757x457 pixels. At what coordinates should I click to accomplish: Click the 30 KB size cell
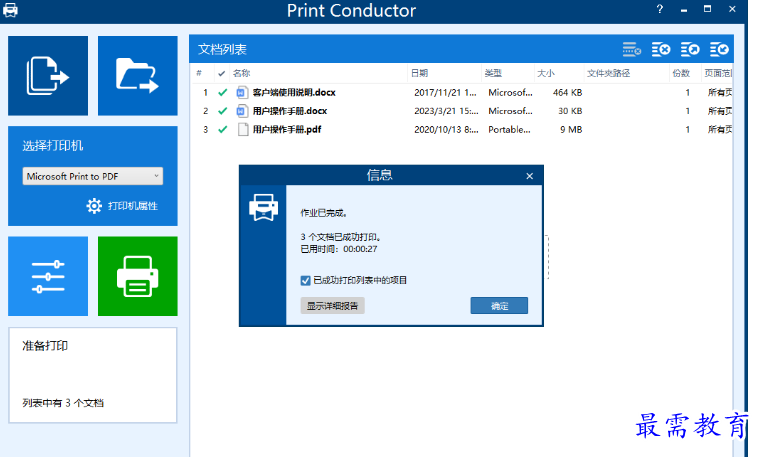570,111
